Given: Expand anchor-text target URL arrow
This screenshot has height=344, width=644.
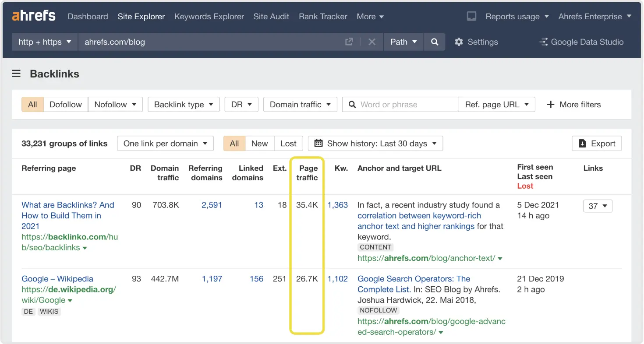Looking at the screenshot, I should (500, 259).
